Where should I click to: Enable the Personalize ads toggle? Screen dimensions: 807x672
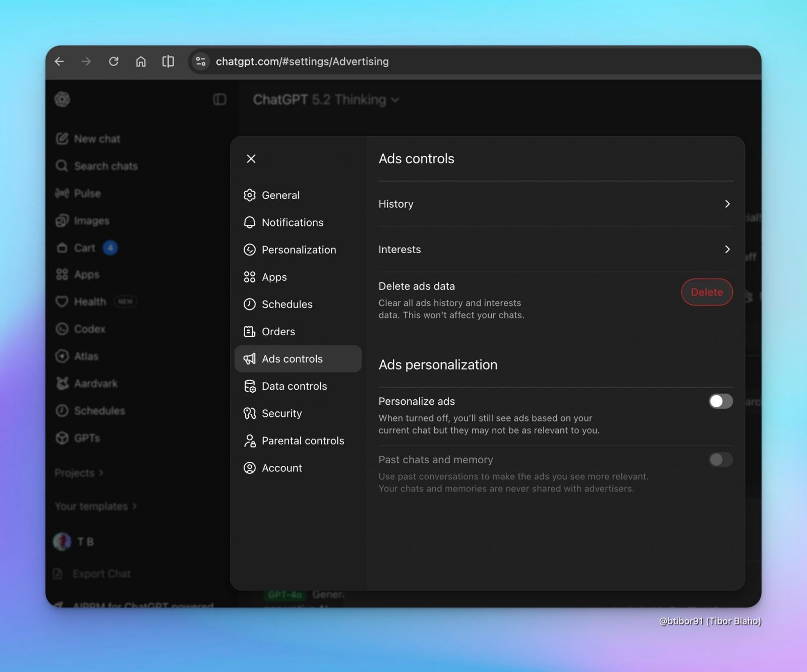tap(720, 401)
